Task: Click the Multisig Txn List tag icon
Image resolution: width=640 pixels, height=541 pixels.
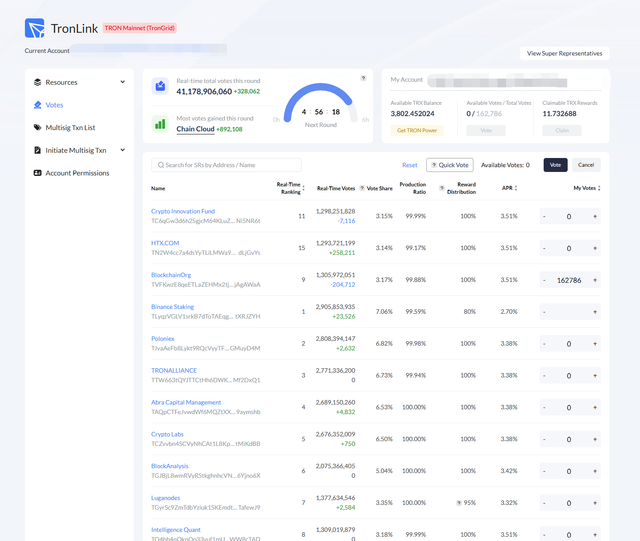Action: 38,127
